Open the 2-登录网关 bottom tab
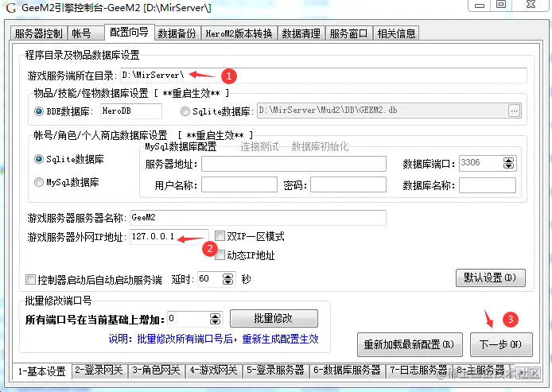 pyautogui.click(x=99, y=371)
